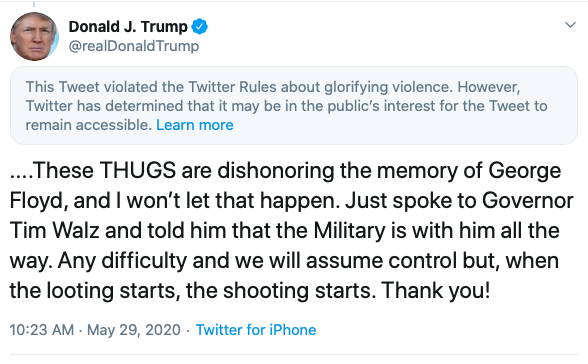Open the Twitter for iPhone source link
The image size is (588, 364).
click(256, 330)
